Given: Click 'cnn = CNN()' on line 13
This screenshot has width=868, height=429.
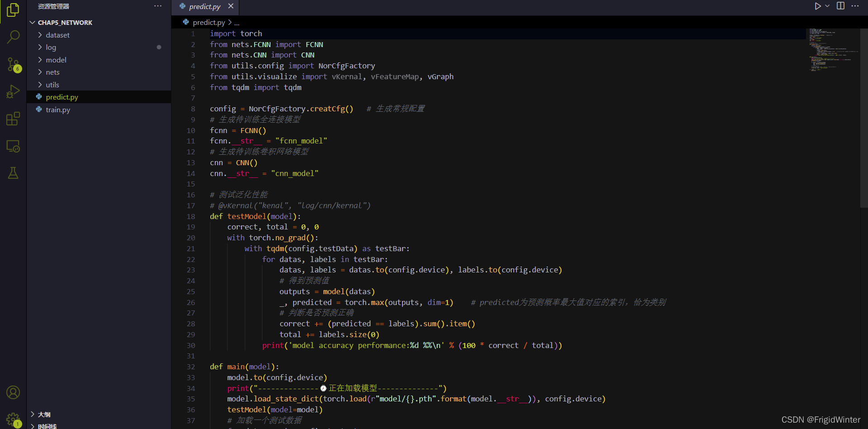Looking at the screenshot, I should 233,162.
